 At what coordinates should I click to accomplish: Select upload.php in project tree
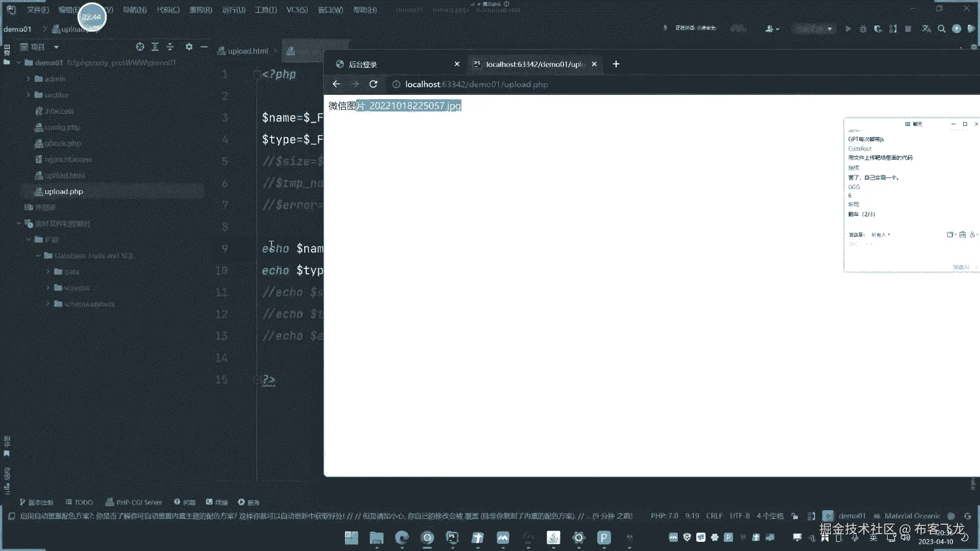tap(63, 192)
